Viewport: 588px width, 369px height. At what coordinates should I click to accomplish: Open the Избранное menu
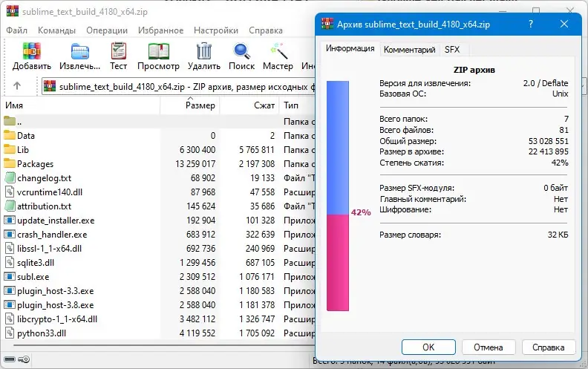coord(161,30)
